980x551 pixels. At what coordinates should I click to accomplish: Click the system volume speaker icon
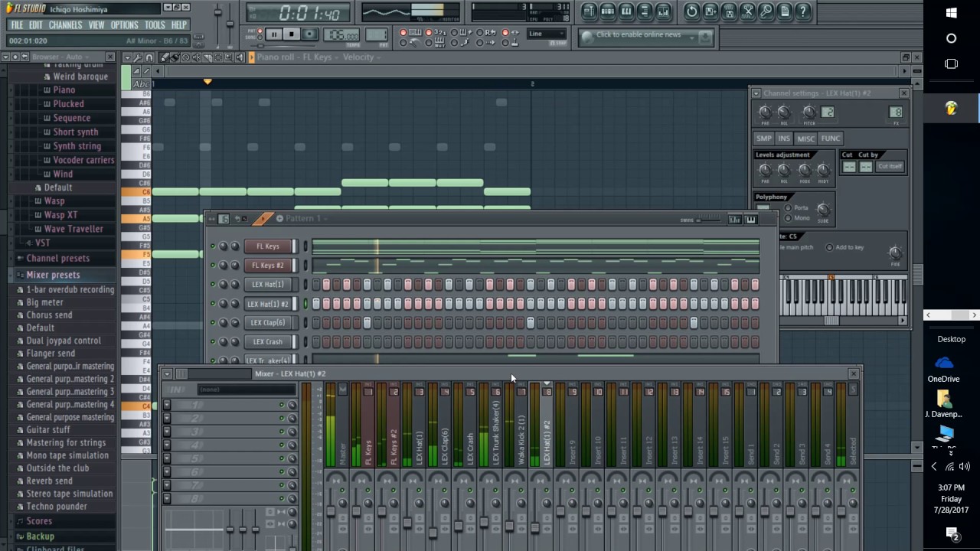(x=964, y=467)
